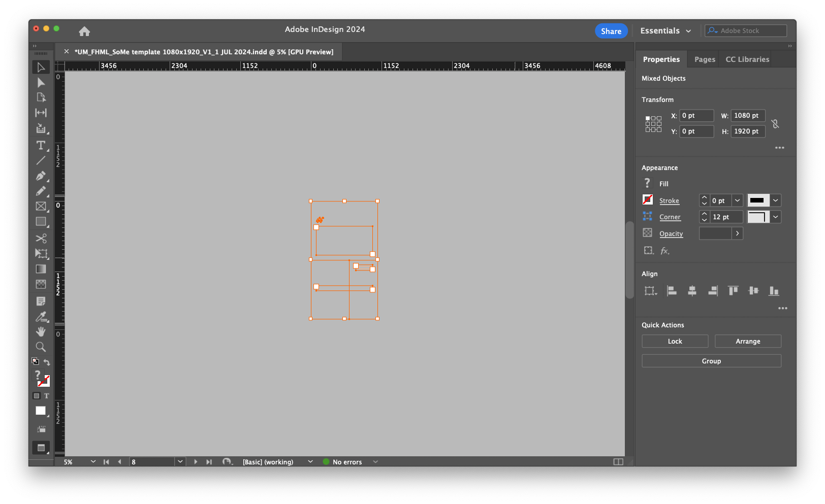Screen dimensions: 825x504
Task: Click the page number field showing 8
Action: (152, 462)
